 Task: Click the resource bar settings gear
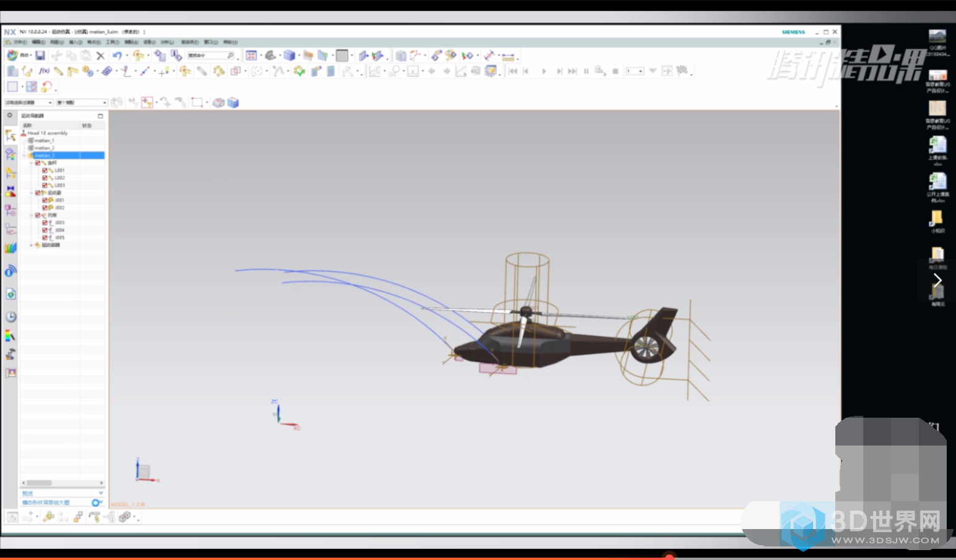[10, 115]
